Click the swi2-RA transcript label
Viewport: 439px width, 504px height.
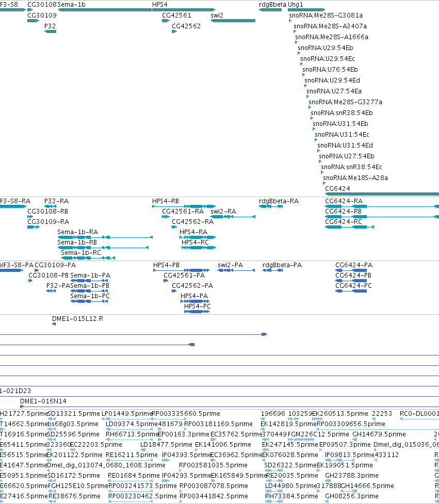pyautogui.click(x=223, y=212)
